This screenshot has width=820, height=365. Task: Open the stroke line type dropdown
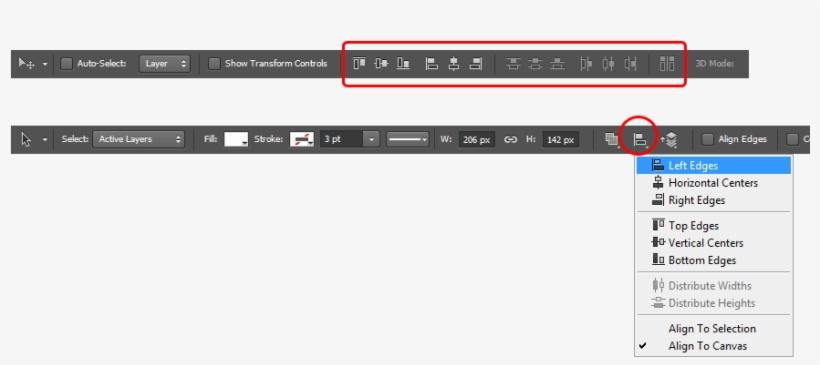408,139
